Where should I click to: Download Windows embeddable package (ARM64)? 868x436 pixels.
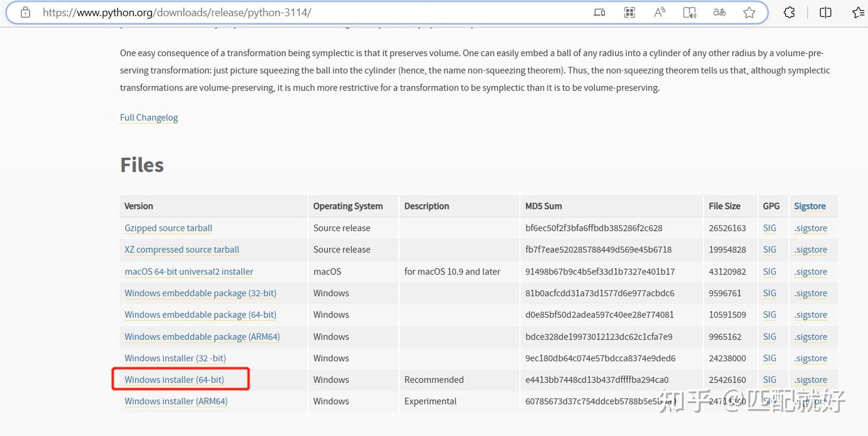coord(202,337)
